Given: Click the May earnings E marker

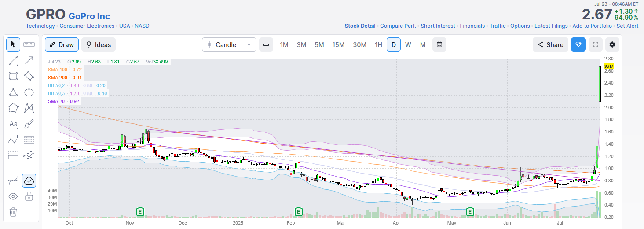Looking at the screenshot, I should point(470,212).
